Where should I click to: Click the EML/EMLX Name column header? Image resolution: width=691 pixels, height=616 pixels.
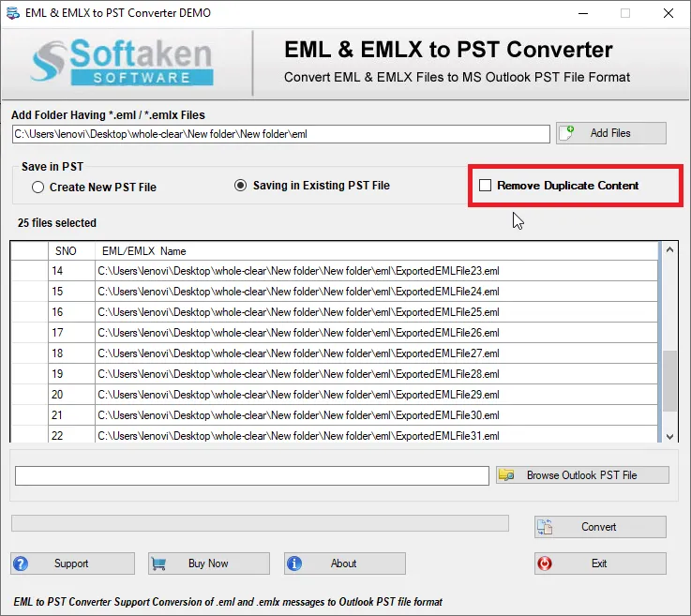tap(376, 251)
